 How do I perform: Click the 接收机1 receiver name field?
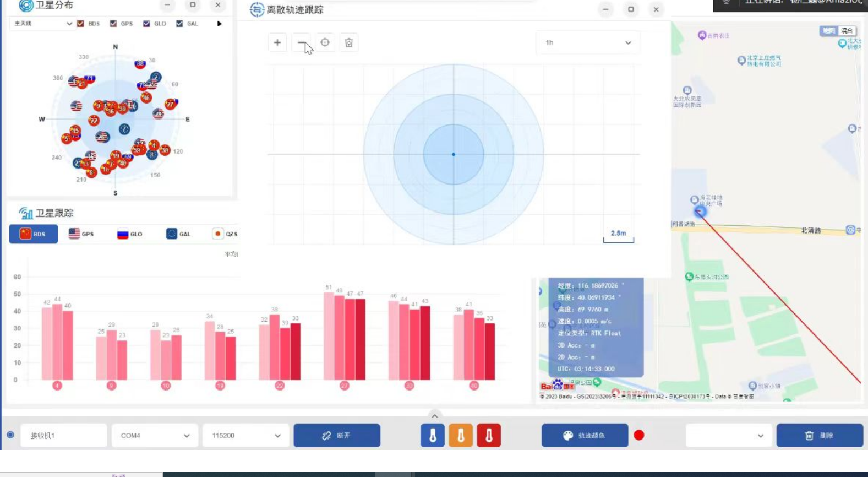pos(64,435)
